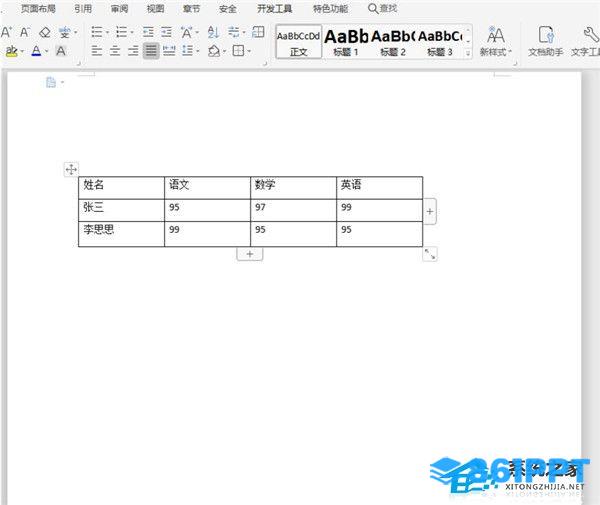Click the increase font size icon
This screenshot has width=600, height=505.
[x=6, y=32]
